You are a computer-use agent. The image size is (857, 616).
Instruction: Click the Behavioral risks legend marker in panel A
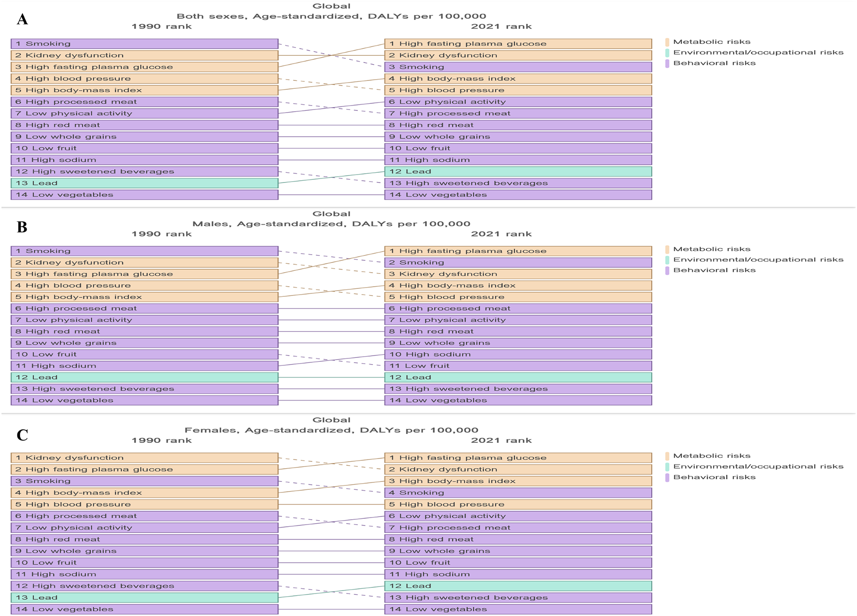668,63
